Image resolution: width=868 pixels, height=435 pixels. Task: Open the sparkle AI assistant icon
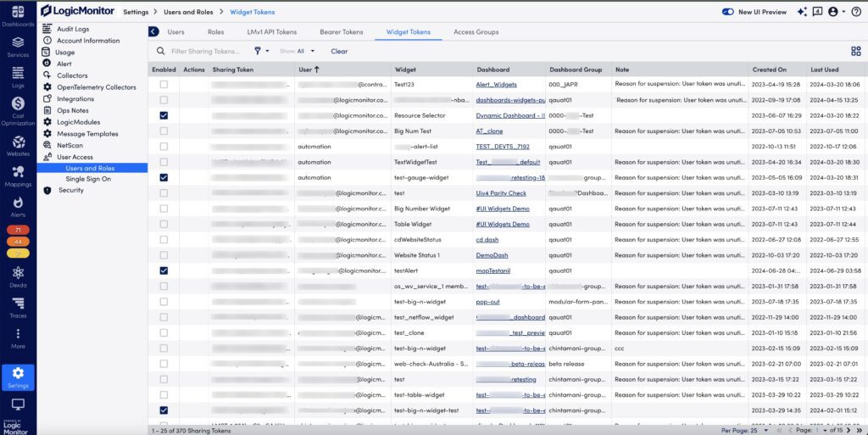[x=802, y=12]
